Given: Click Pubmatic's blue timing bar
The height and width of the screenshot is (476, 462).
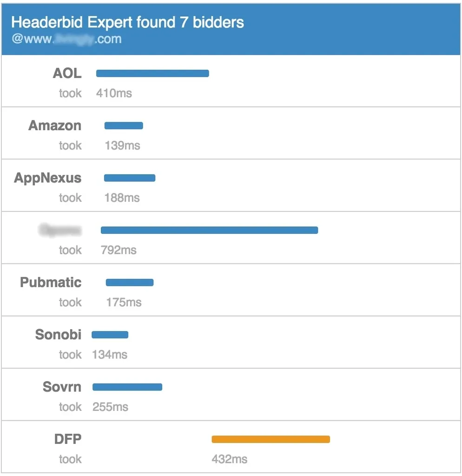Looking at the screenshot, I should point(130,283).
